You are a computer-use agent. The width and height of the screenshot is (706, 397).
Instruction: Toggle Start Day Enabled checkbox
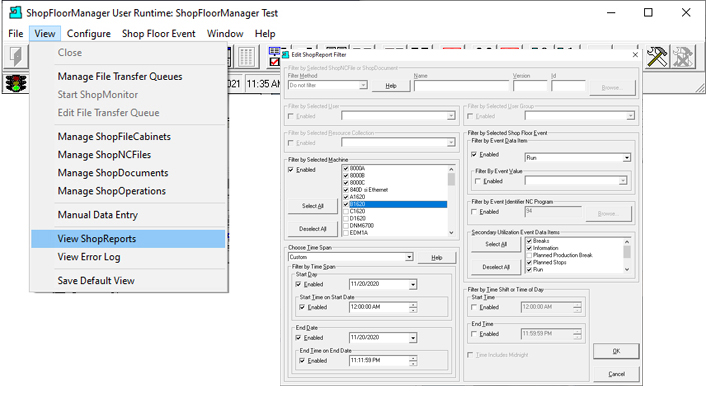coord(299,284)
